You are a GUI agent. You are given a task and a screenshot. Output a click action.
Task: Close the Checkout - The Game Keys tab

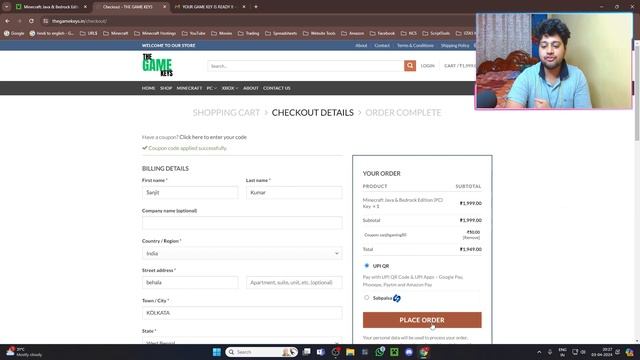(x=164, y=7)
